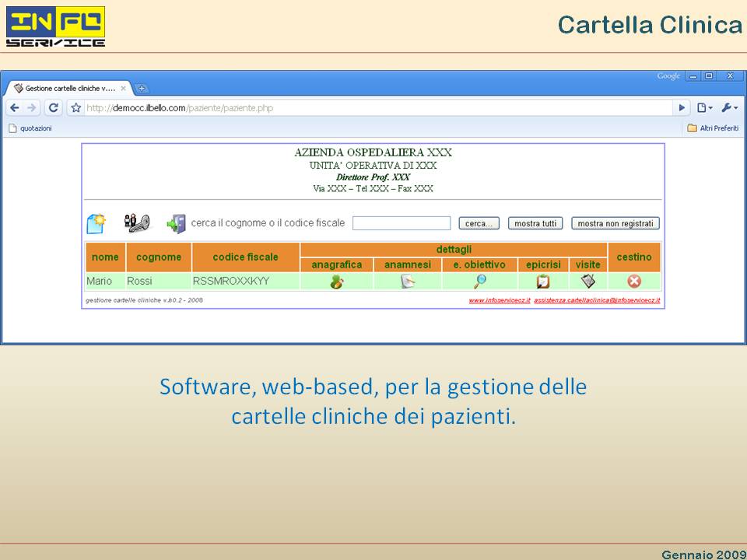The height and width of the screenshot is (560, 747).
Task: Open epicrisi clipboard icon for patient
Action: click(x=543, y=282)
